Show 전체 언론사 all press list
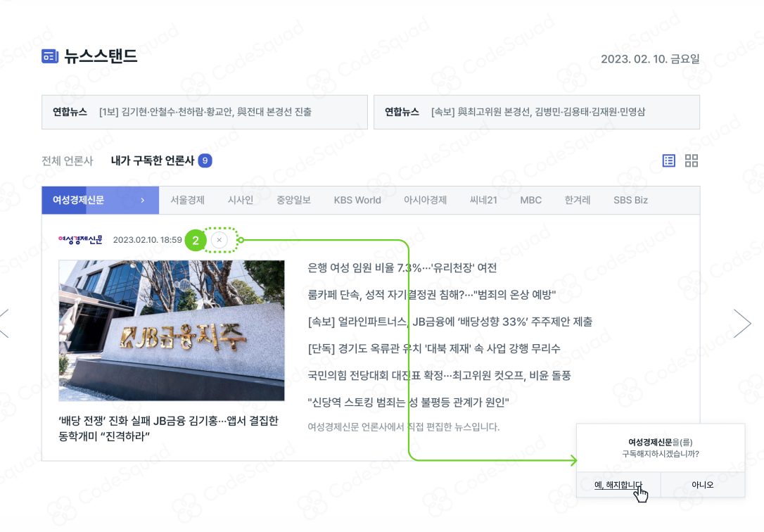The height and width of the screenshot is (532, 764). tap(67, 161)
